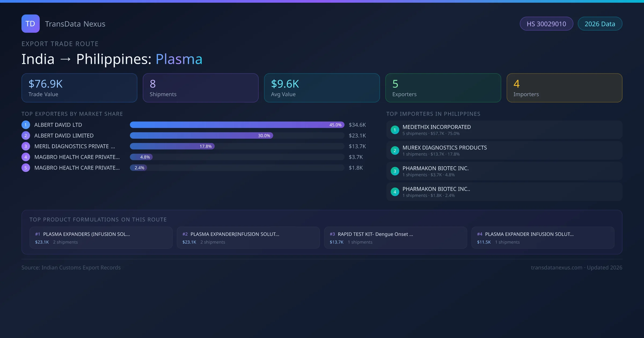Select the $76.9K Trade Value card
Image resolution: width=644 pixels, height=338 pixels.
pyautogui.click(x=79, y=88)
